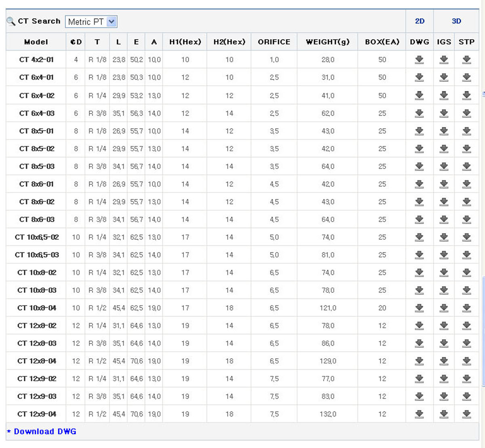The image size is (485, 448).
Task: Select the 2D column header
Action: coord(420,21)
